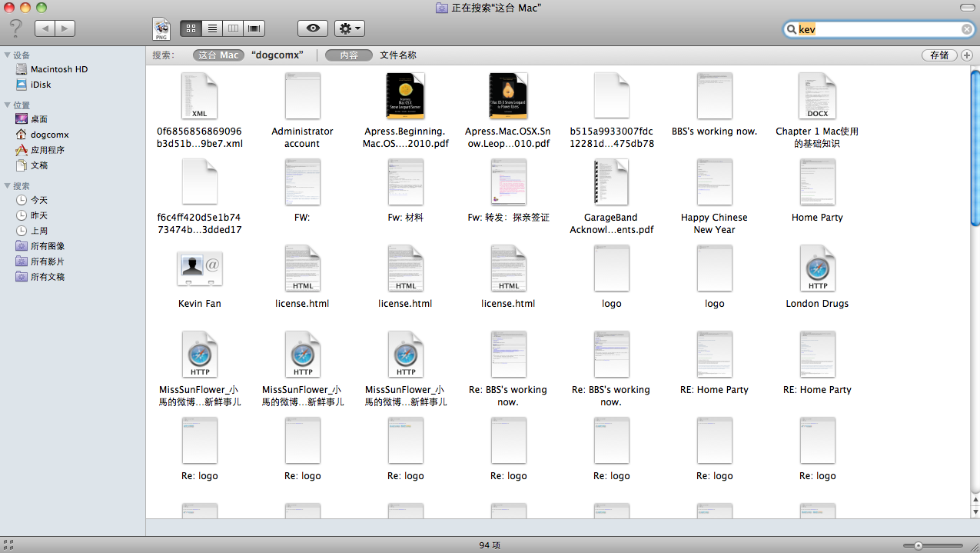The width and height of the screenshot is (980, 553).
Task: Select the file named "BBS's working now."
Action: (714, 95)
